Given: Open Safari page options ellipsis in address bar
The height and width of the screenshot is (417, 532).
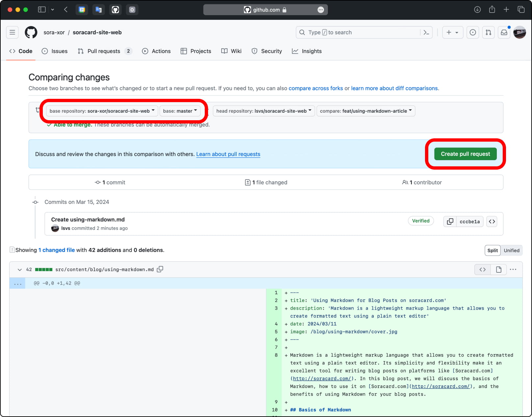Looking at the screenshot, I should [x=321, y=10].
